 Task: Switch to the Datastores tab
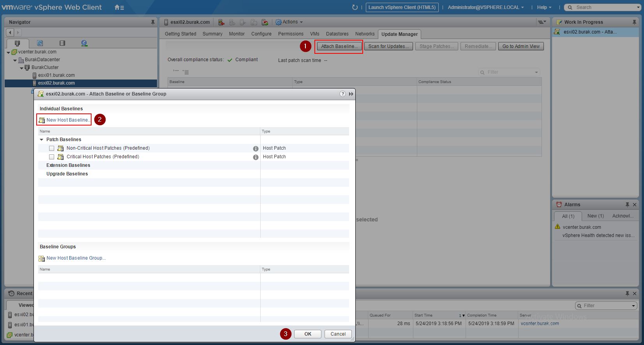coord(337,34)
